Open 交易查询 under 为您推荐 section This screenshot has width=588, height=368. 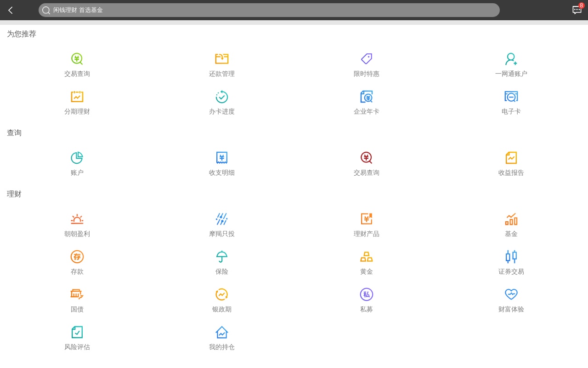tap(77, 59)
